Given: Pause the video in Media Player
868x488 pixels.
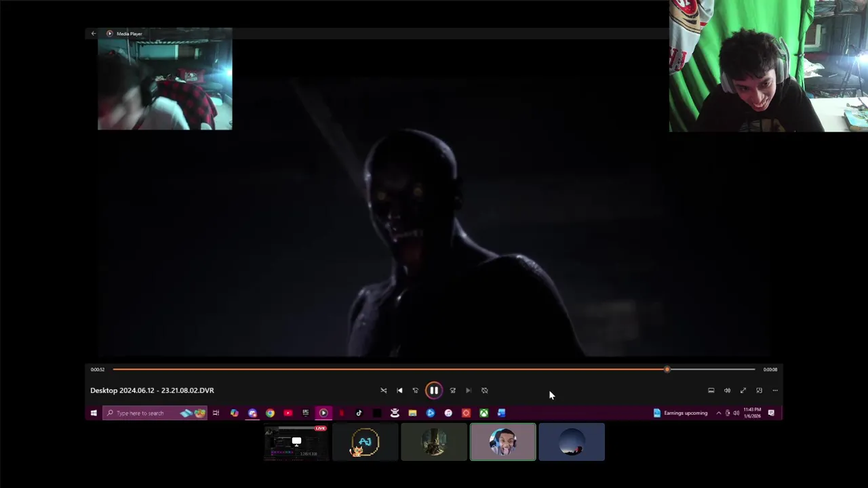Looking at the screenshot, I should pyautogui.click(x=433, y=390).
